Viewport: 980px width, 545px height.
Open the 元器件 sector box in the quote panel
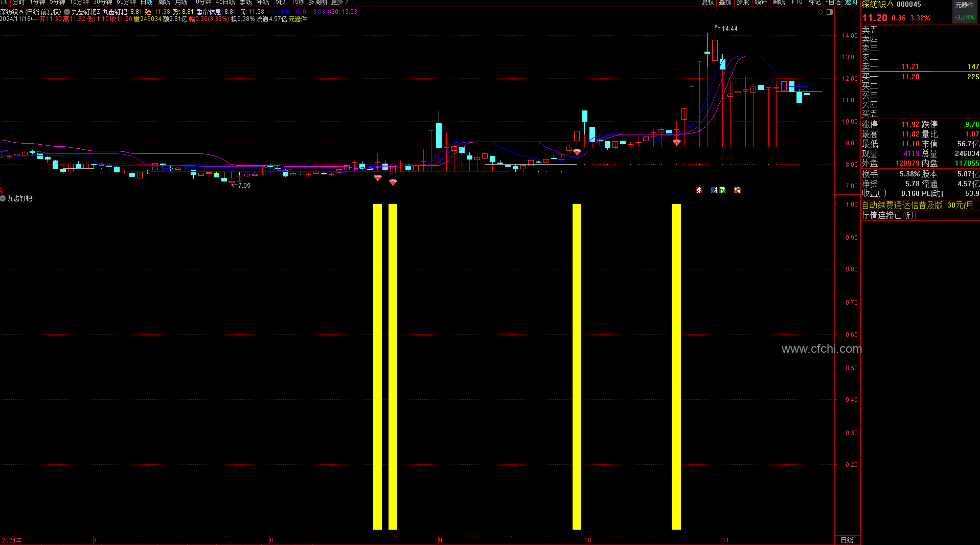965,11
